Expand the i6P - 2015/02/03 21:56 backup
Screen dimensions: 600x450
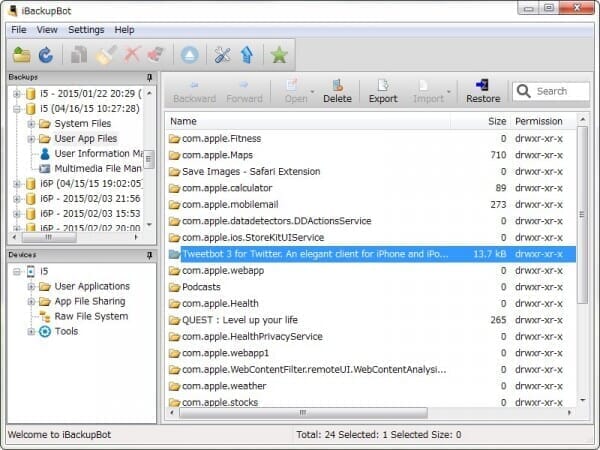pos(16,199)
